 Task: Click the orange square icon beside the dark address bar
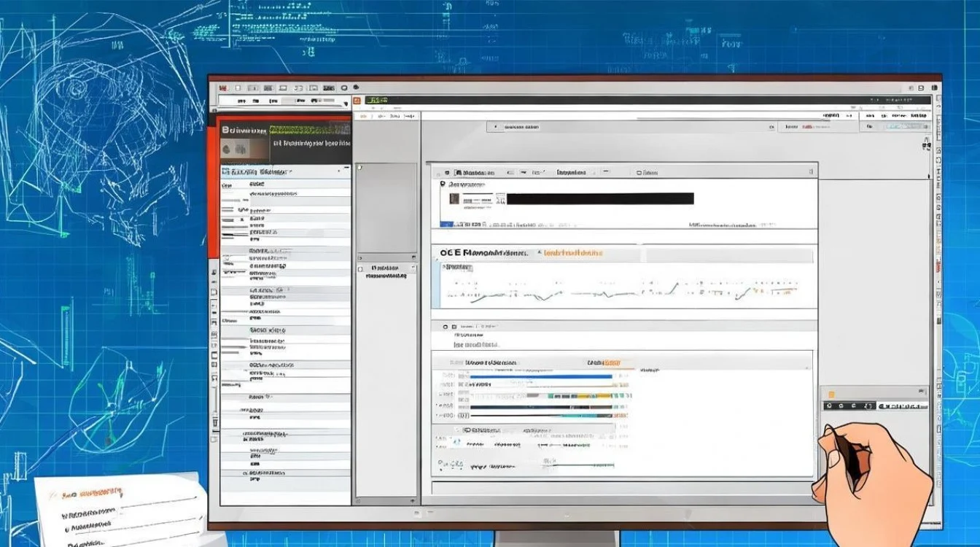[357, 101]
